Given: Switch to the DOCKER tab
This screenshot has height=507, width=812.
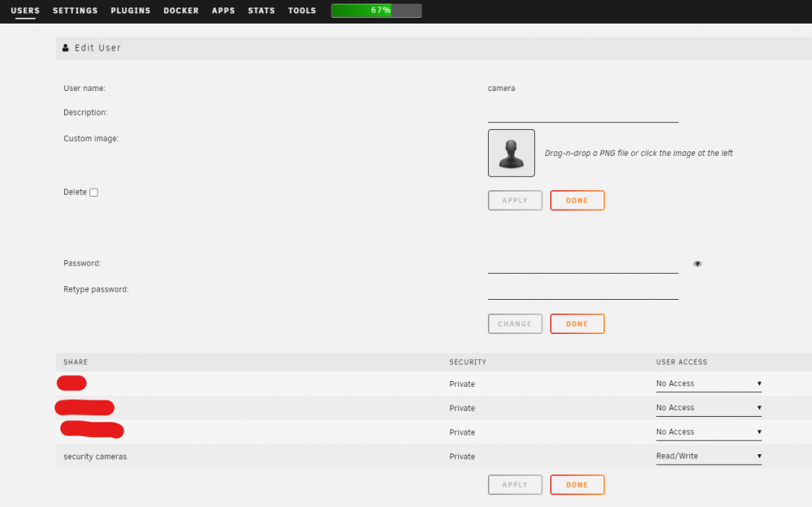Looking at the screenshot, I should click(181, 11).
